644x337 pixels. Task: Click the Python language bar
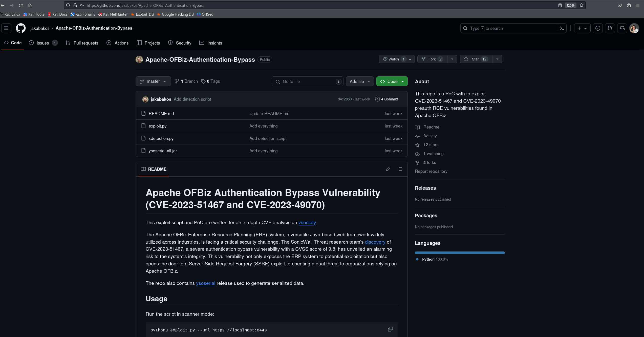click(x=460, y=253)
